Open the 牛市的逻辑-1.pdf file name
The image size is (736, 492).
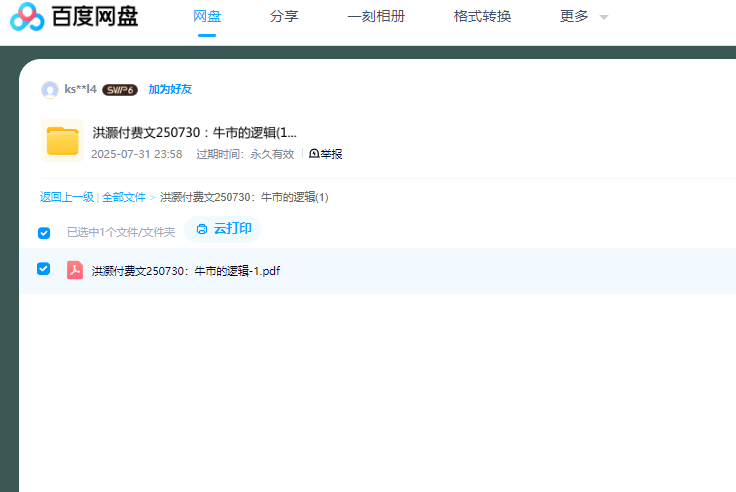tap(186, 271)
